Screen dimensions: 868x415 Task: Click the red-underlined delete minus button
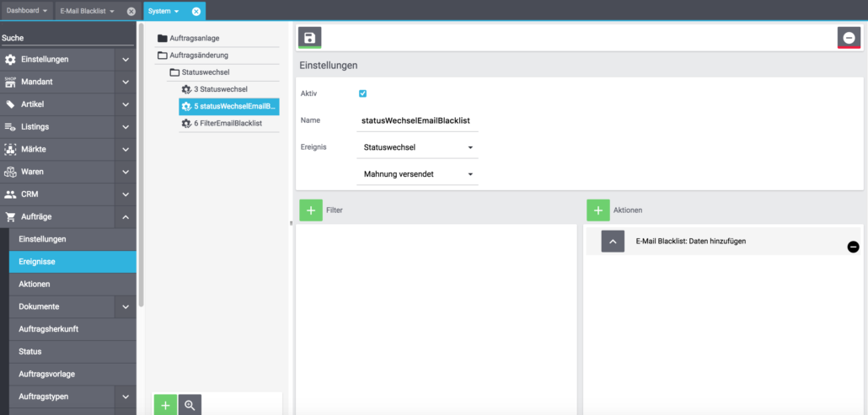849,38
